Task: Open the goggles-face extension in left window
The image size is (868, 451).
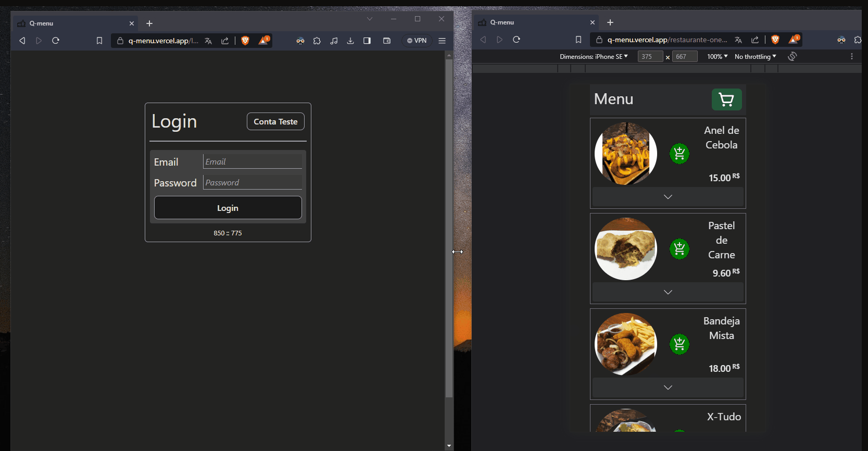Action: coord(300,41)
